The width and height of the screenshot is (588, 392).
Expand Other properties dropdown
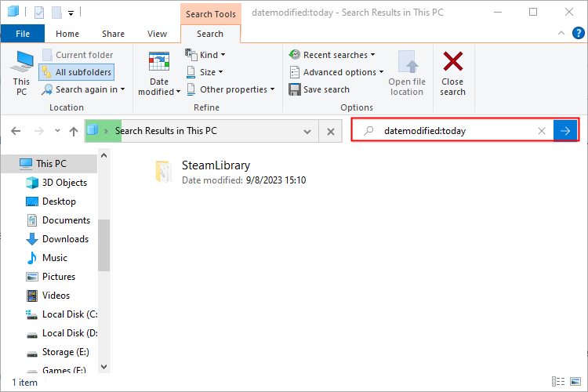pyautogui.click(x=230, y=89)
